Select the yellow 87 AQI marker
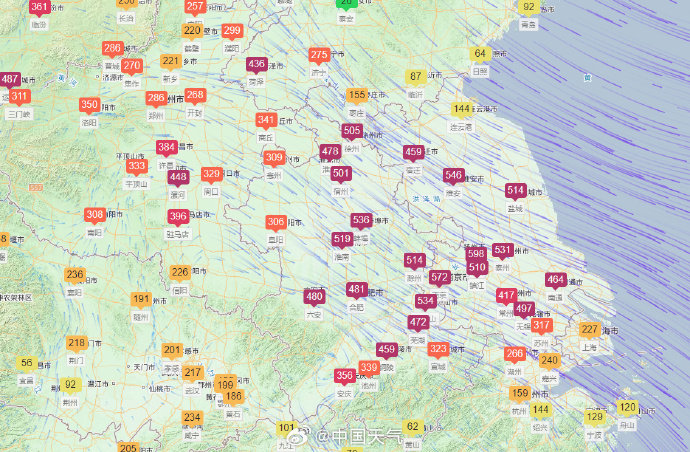690x452 pixels. (x=415, y=76)
